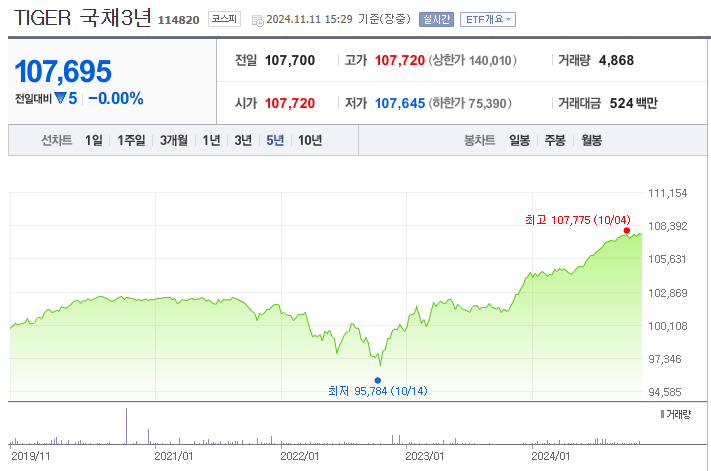Click the 102,869 price axis label
Viewport: 711px width, 471px height.
click(x=667, y=293)
